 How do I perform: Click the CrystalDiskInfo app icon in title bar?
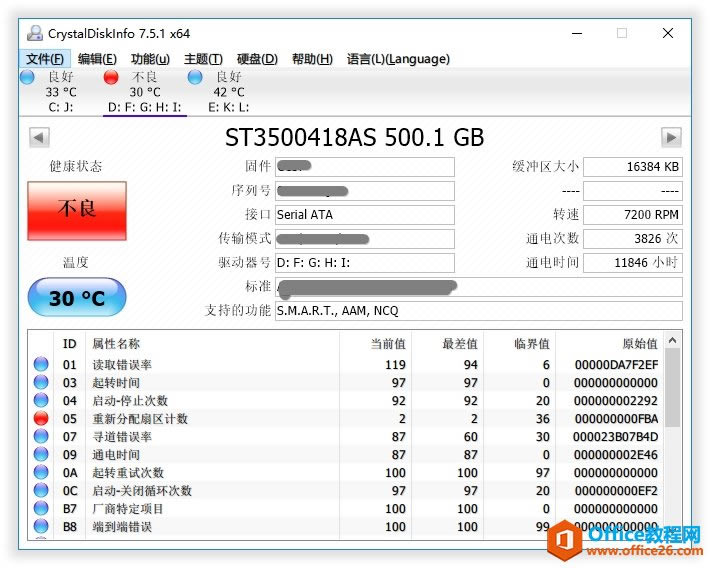point(34,34)
